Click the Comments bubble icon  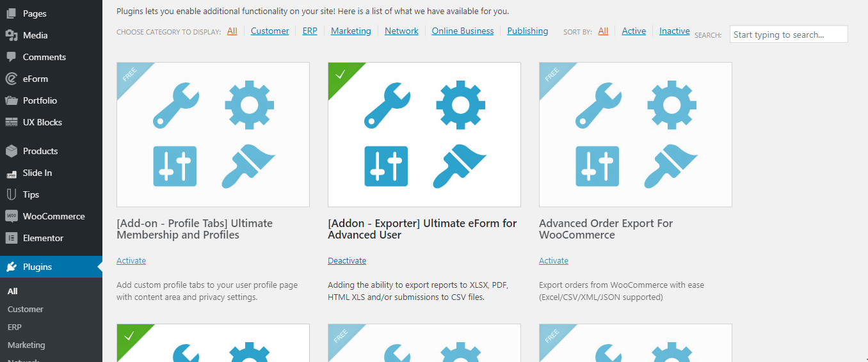click(x=11, y=57)
